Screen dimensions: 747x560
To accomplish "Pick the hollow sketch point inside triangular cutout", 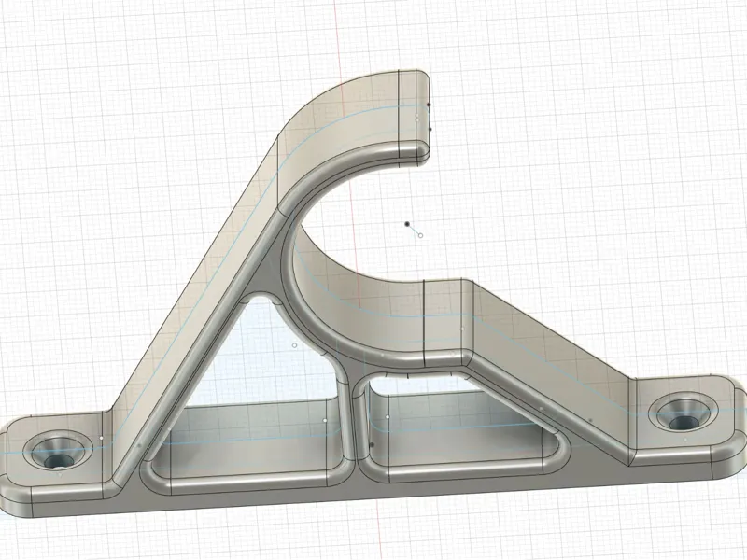I will [x=294, y=345].
